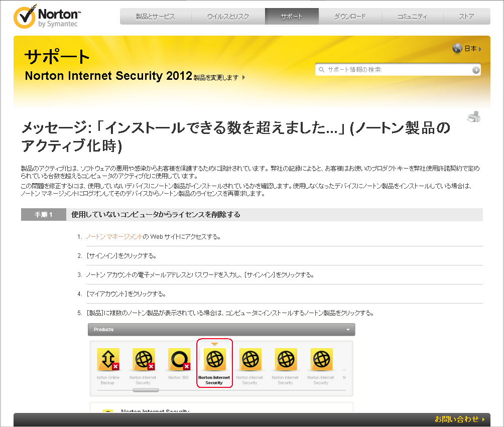Select Norton Internet Security icon right of highlighted one
The image size is (504, 427).
click(250, 359)
